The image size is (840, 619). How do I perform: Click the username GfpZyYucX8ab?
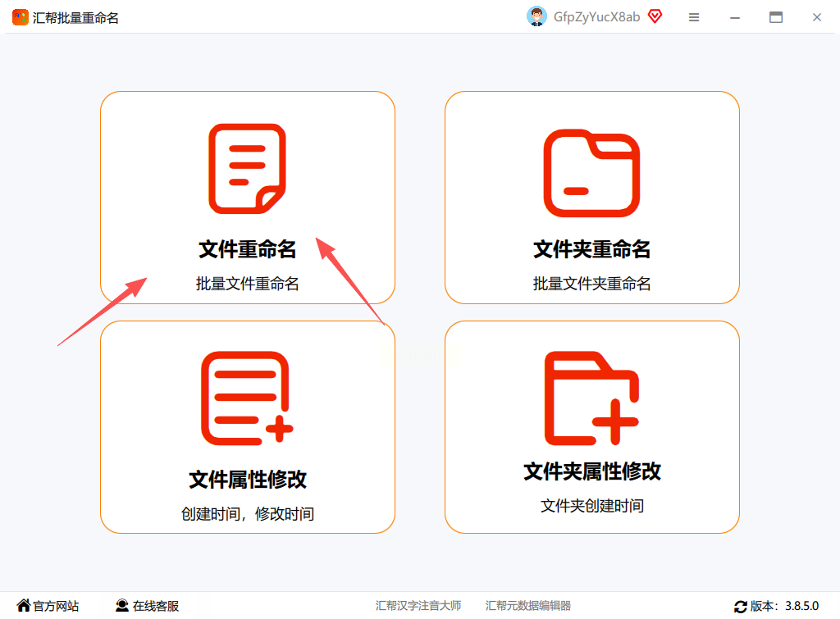click(x=596, y=17)
